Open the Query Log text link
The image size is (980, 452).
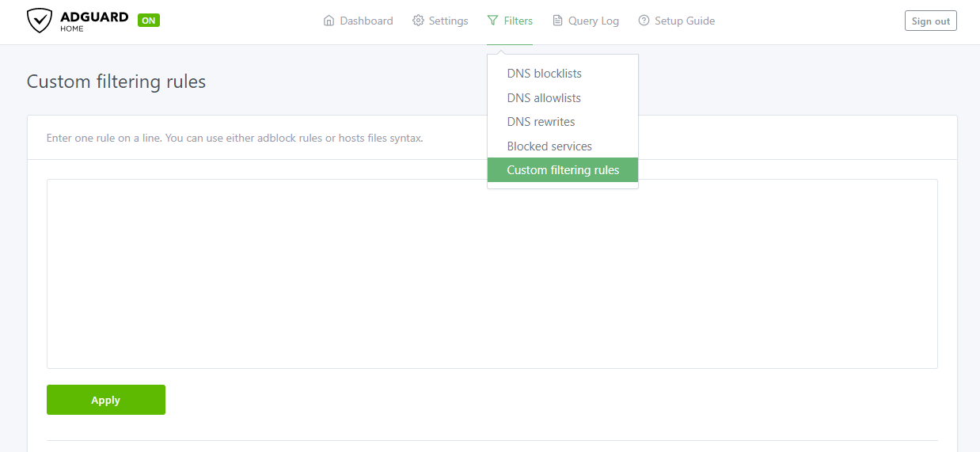(x=593, y=21)
